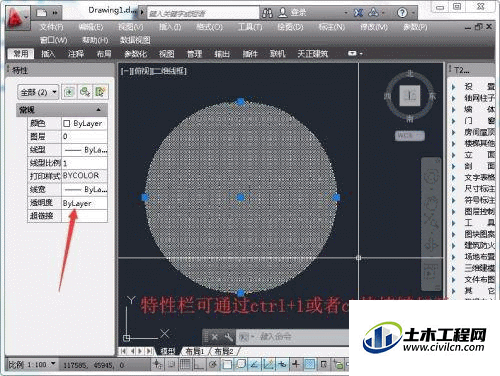Click the Autodesk Exchange X icon

coord(358,13)
